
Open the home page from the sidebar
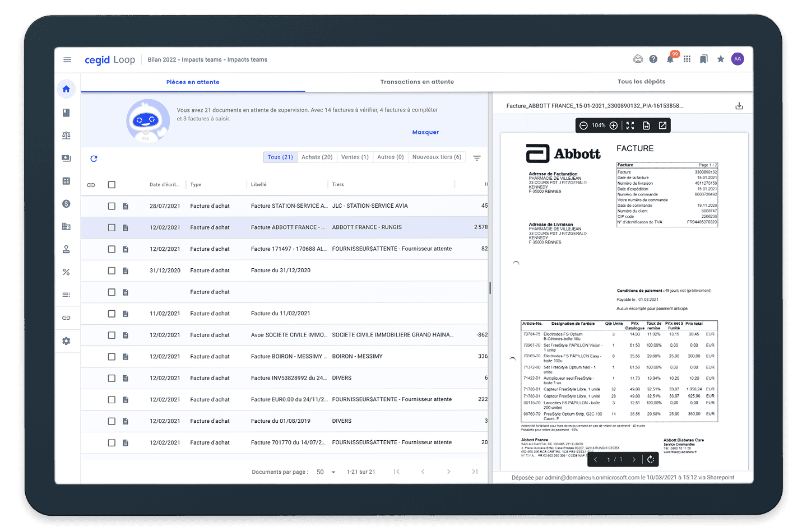[x=66, y=88]
